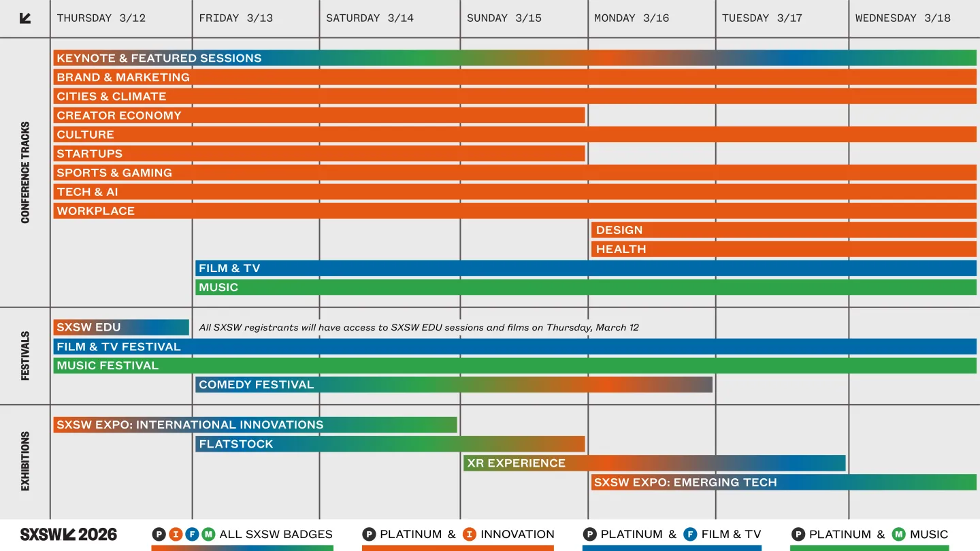Click the Music badge icon in legend
The width and height of the screenshot is (980, 551).
(x=900, y=534)
